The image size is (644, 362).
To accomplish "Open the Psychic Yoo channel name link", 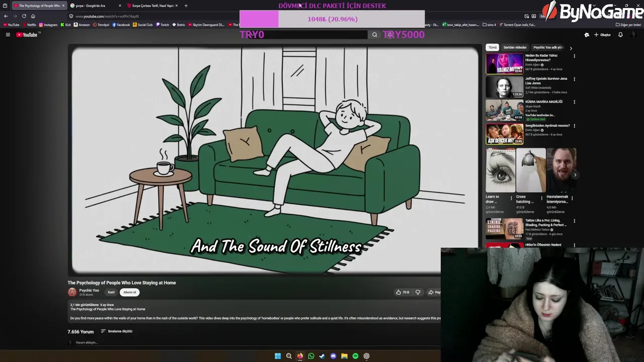I will 89,290.
